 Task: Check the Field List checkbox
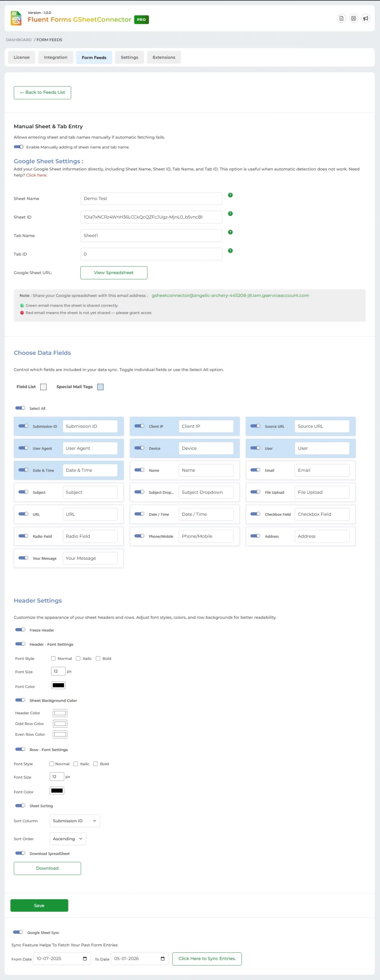coord(44,387)
